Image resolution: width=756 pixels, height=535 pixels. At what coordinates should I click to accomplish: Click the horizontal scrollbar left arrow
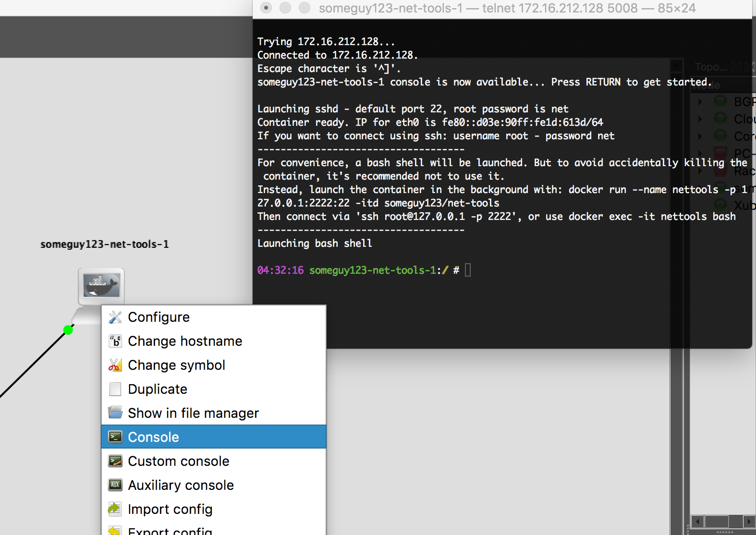(x=697, y=521)
